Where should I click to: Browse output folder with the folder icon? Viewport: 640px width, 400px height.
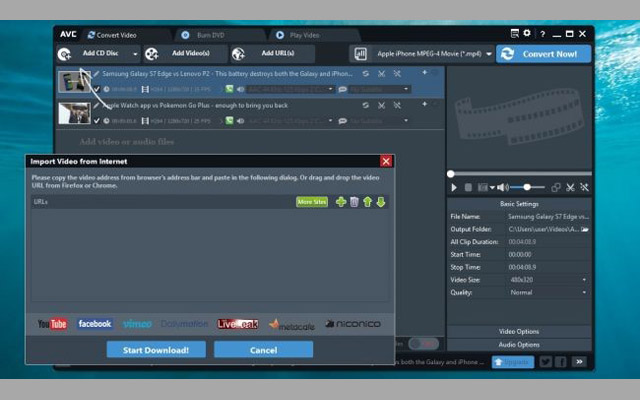click(585, 229)
